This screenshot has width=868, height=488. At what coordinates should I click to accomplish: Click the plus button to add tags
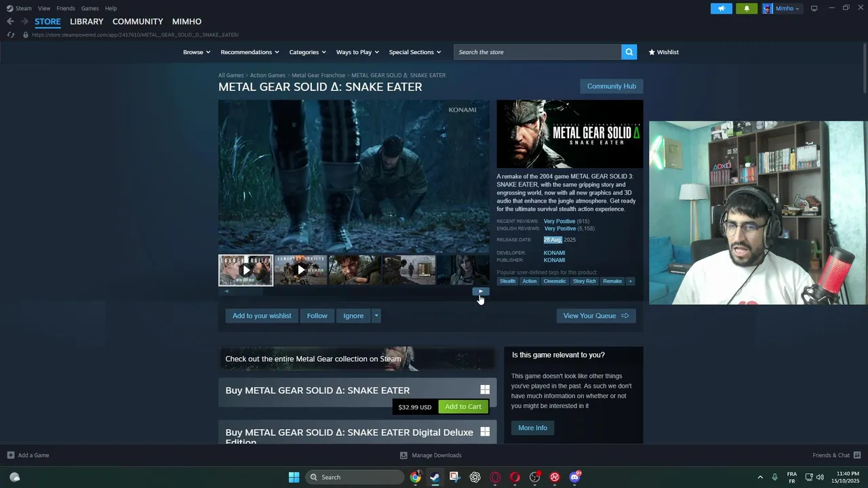630,281
